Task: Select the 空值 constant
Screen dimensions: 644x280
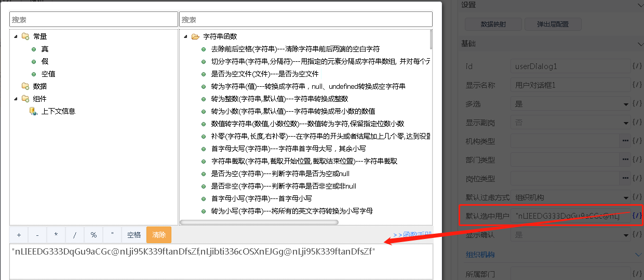Action: (x=48, y=74)
